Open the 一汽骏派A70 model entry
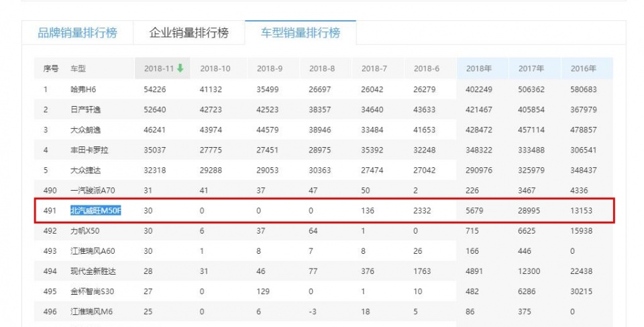This screenshot has width=644, height=327. [93, 191]
